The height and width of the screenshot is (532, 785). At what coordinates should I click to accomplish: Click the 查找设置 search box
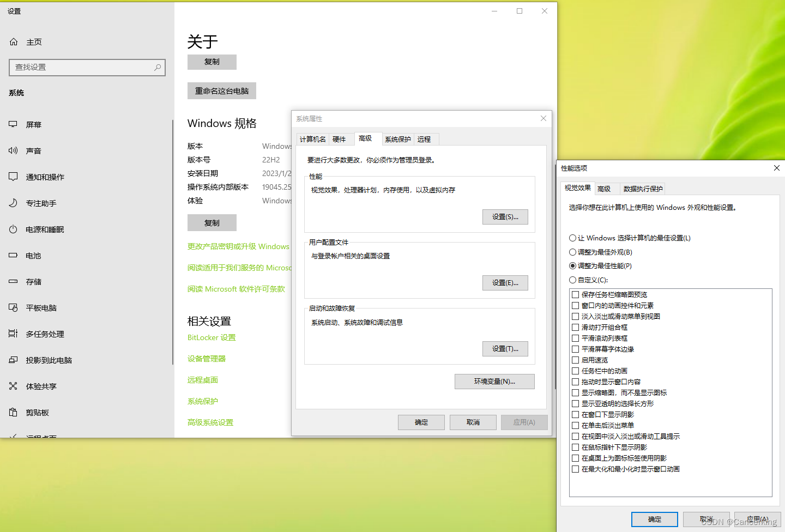(87, 67)
